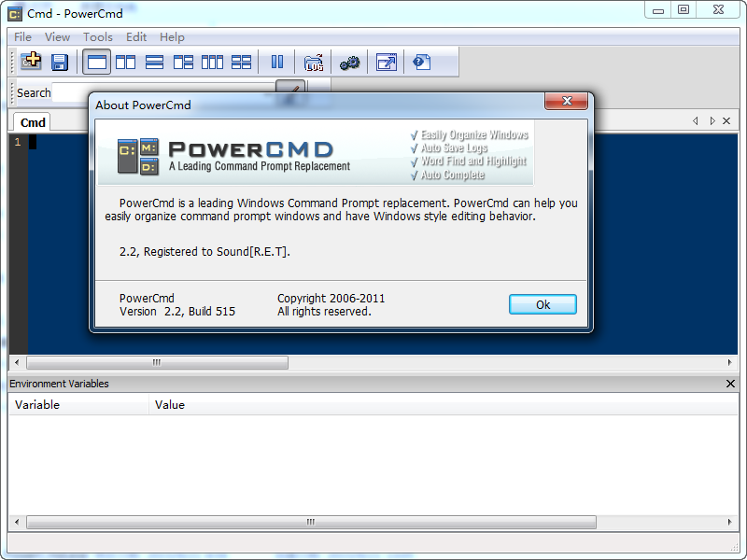
Task: Click Environment Variables scrollbar right arrow
Action: coord(730,522)
